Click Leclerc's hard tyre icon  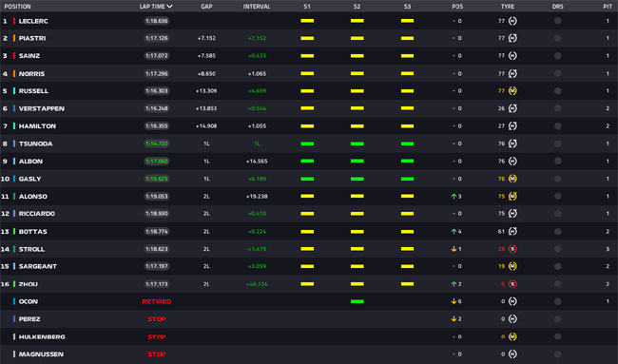tap(512, 21)
